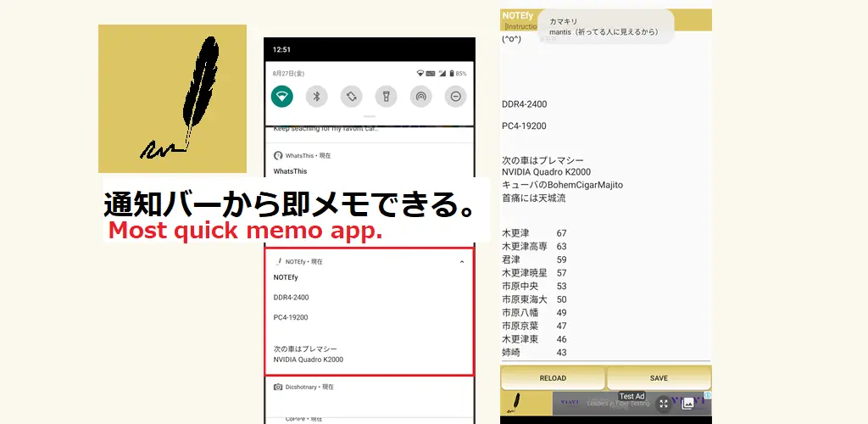Toggle the Bluetooth quick setting
The height and width of the screenshot is (424, 868).
point(317,97)
